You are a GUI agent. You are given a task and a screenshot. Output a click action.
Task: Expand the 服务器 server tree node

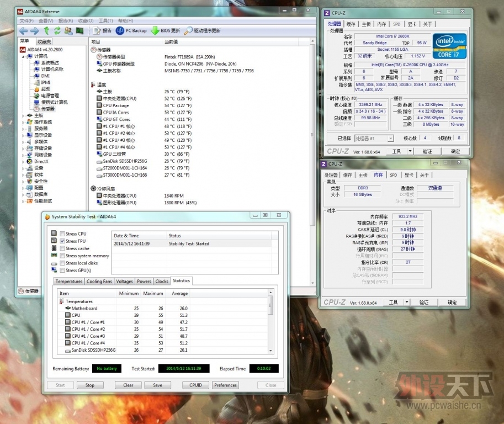[x=23, y=129]
